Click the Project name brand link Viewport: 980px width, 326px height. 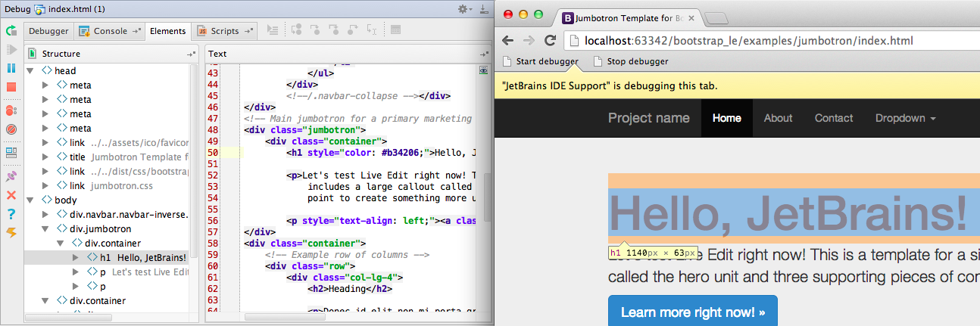649,118
